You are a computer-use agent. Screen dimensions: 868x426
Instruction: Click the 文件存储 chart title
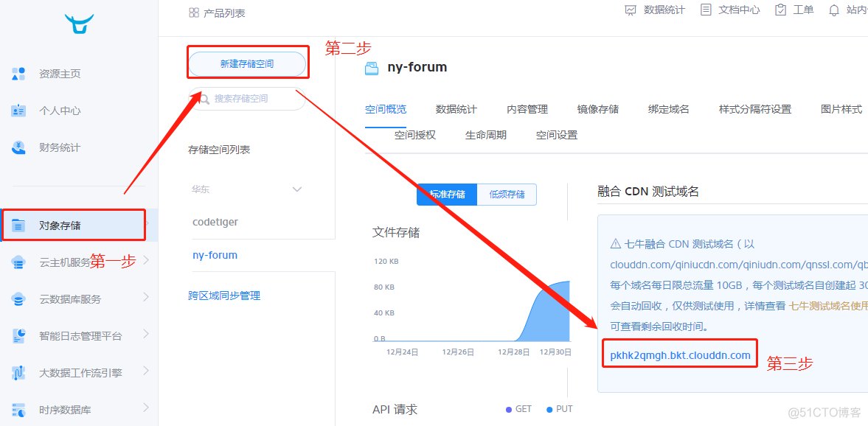click(396, 233)
